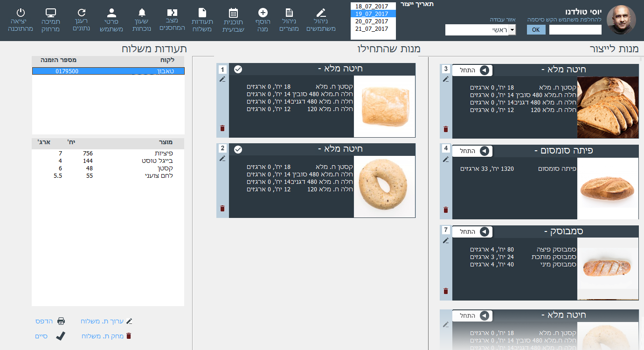Click bagel thumbnail in batch 2
The image size is (644, 350).
coord(384,186)
